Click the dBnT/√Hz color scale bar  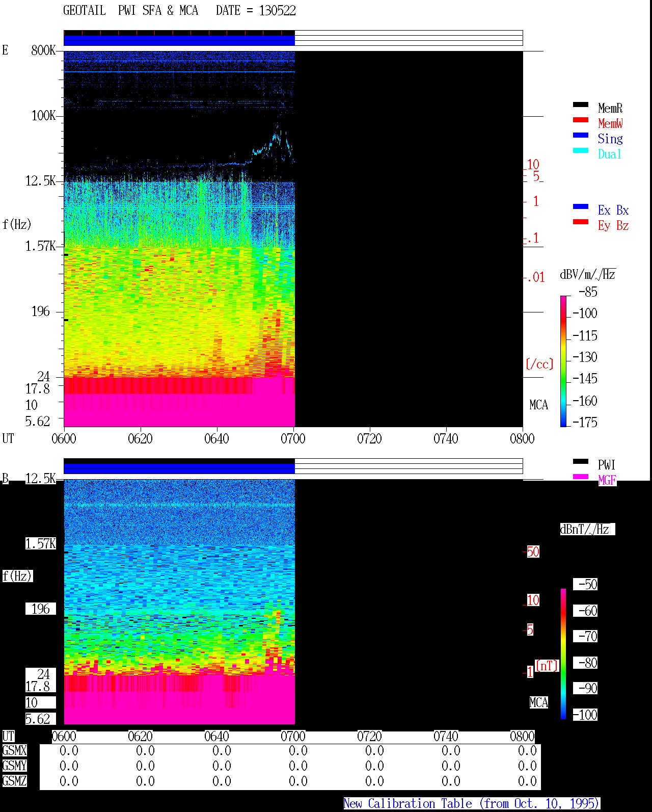[563, 654]
